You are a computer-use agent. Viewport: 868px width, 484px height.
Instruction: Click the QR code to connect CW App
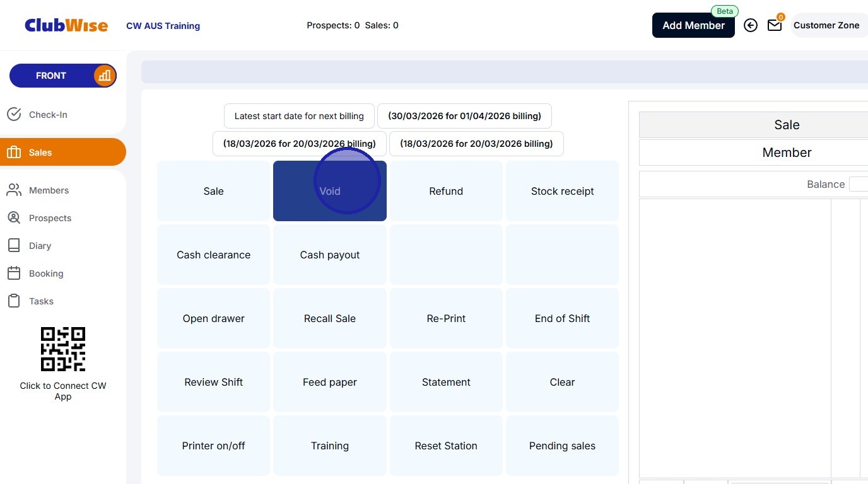tap(63, 349)
